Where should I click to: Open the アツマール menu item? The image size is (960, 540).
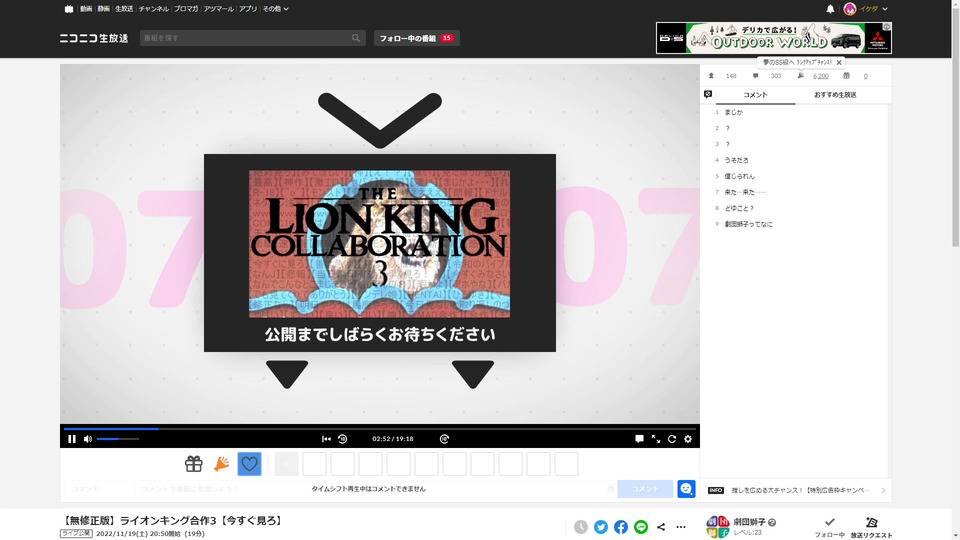tap(218, 9)
